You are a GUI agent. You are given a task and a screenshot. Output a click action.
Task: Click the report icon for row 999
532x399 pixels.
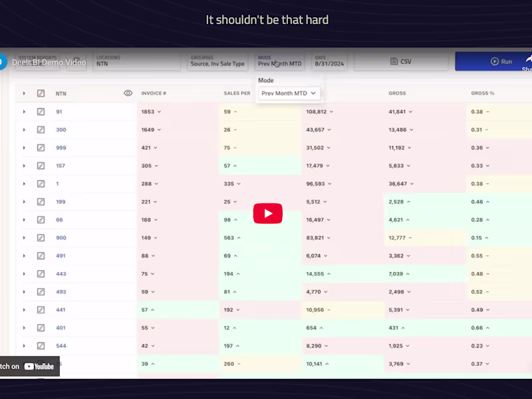[x=41, y=148]
